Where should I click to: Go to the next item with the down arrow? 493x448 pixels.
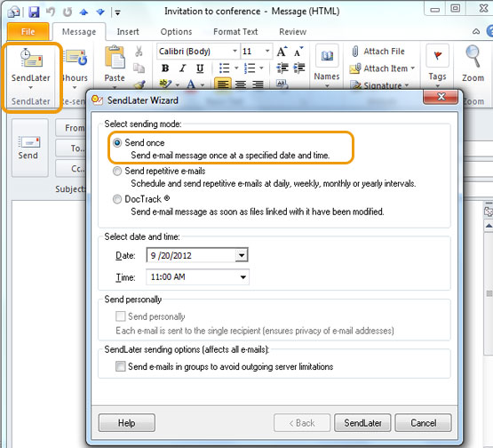[100, 12]
